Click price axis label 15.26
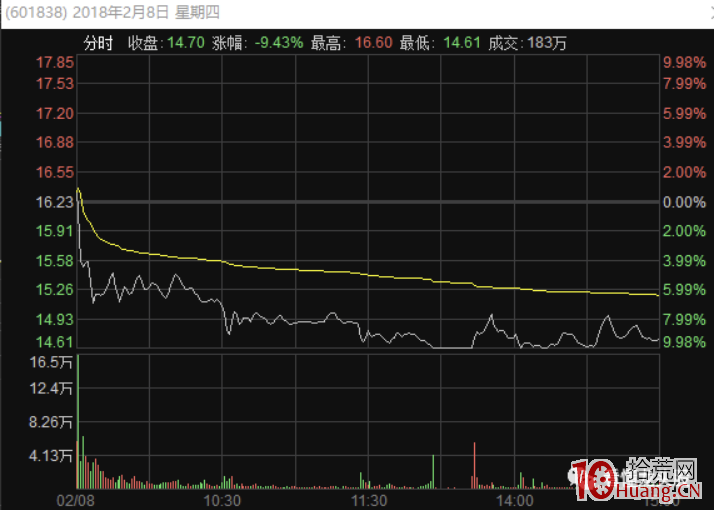This screenshot has width=714, height=510. (55, 290)
